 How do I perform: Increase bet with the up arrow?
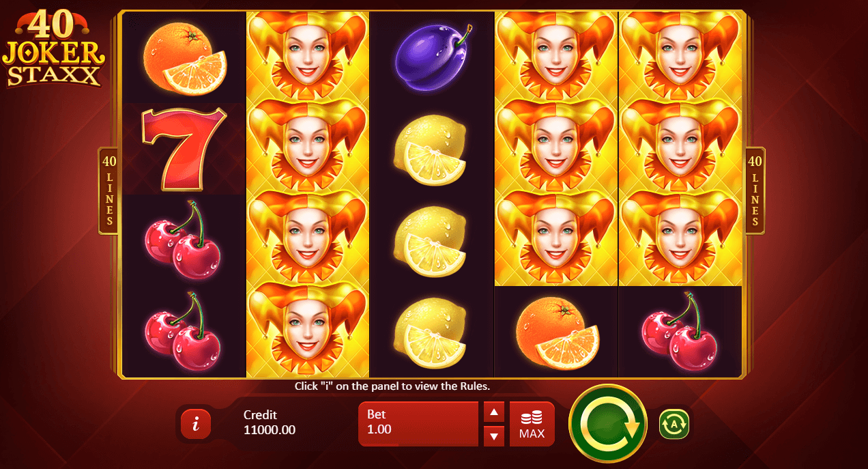click(494, 412)
